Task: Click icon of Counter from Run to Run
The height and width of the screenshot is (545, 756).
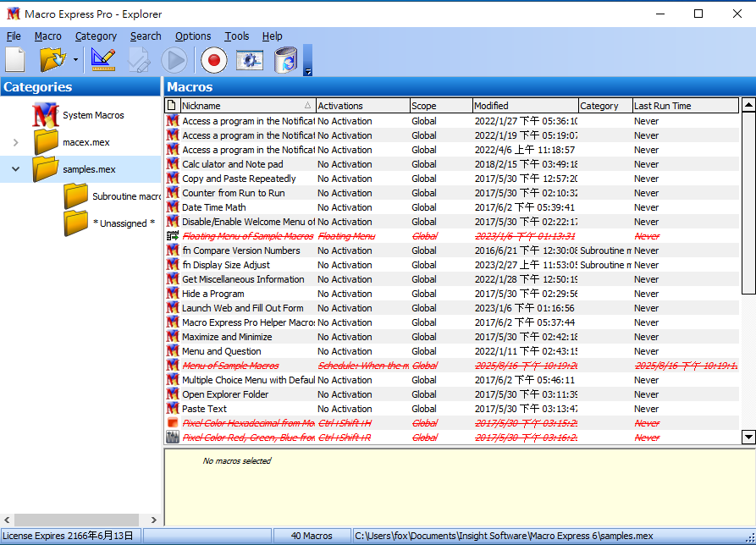Action: (x=173, y=193)
